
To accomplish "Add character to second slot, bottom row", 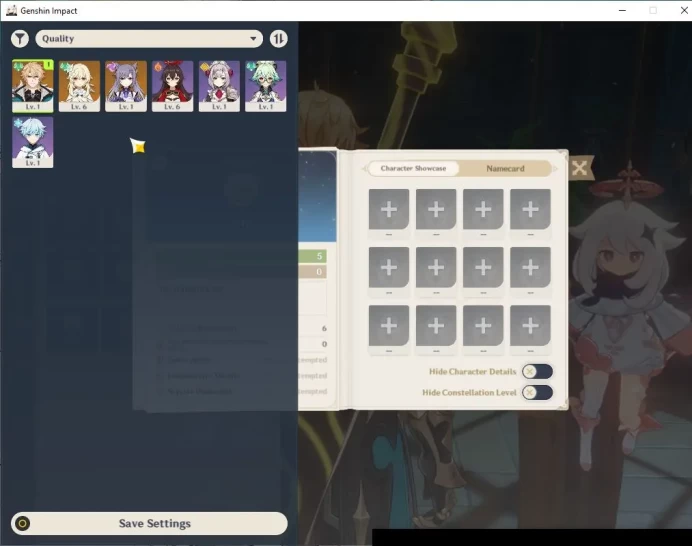I will (x=436, y=326).
